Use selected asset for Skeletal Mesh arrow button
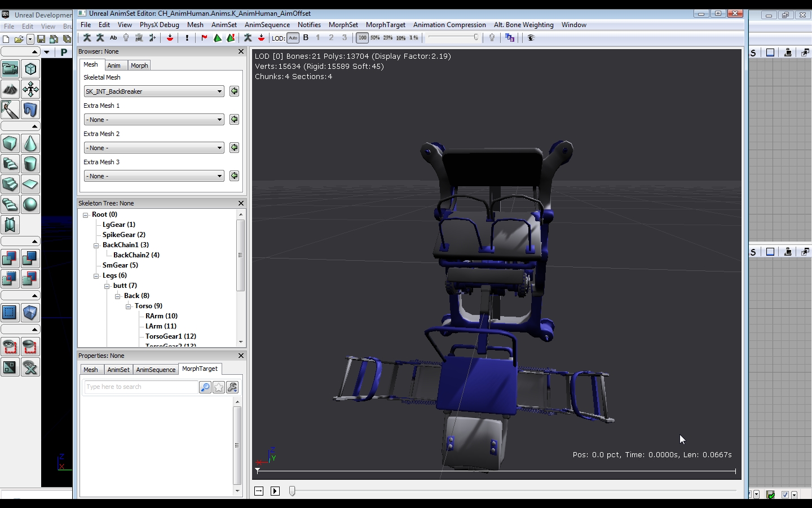Image resolution: width=812 pixels, height=508 pixels. pyautogui.click(x=234, y=91)
